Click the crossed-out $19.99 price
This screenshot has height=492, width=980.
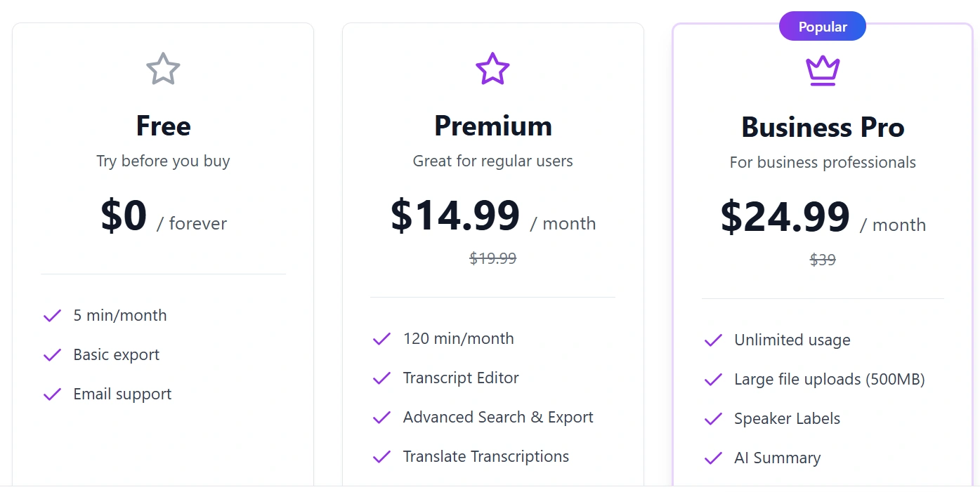point(492,258)
